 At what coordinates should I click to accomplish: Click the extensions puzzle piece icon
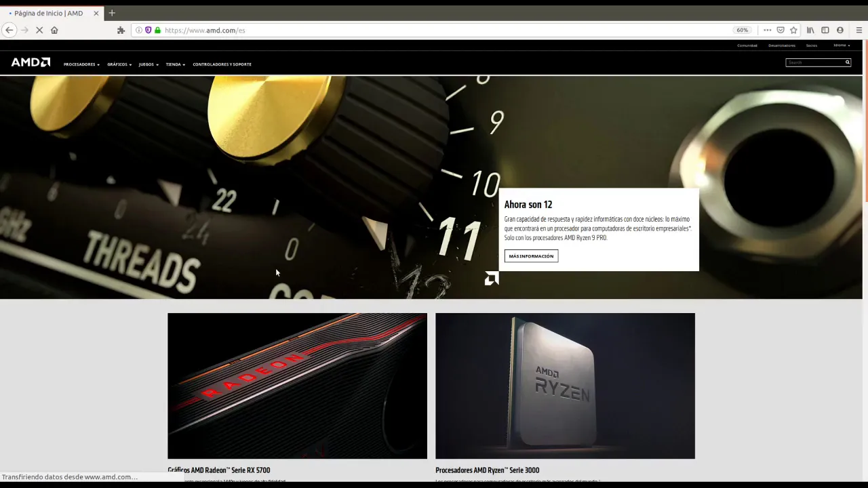[x=121, y=30]
